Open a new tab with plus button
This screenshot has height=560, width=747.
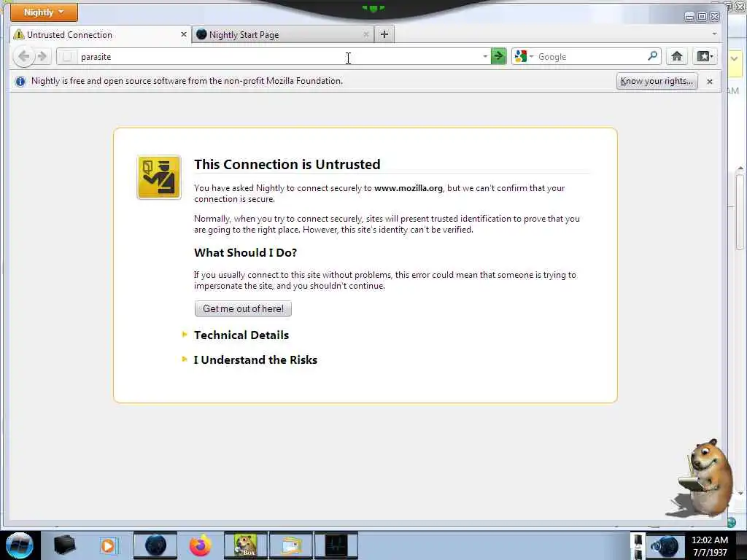pos(384,34)
